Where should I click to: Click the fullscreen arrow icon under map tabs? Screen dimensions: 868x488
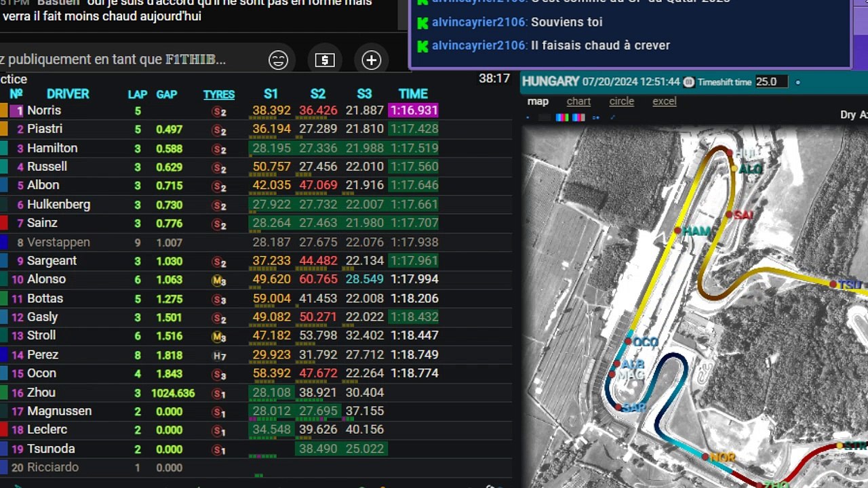pyautogui.click(x=612, y=117)
